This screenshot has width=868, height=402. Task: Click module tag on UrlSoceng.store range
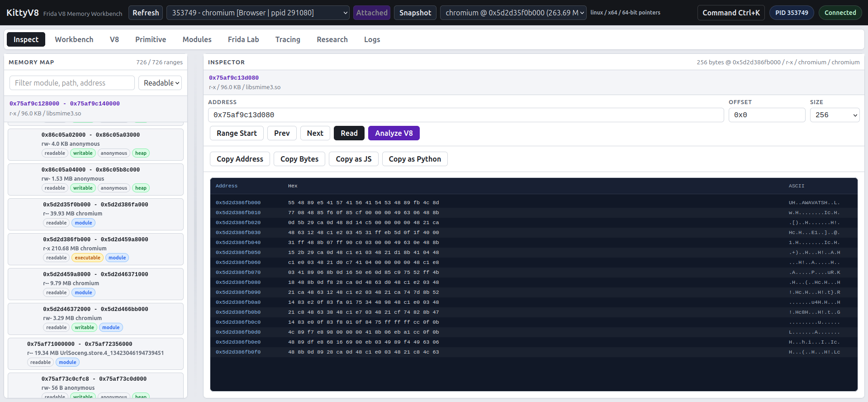point(67,362)
